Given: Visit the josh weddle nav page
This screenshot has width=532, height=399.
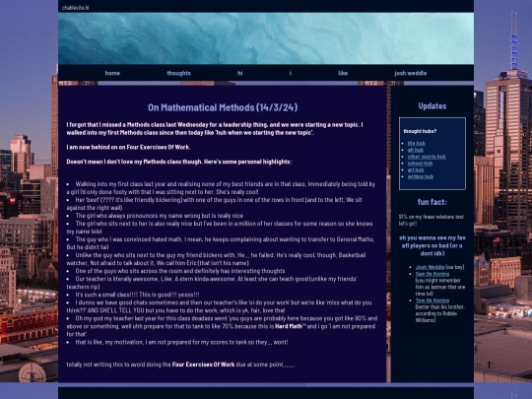Looking at the screenshot, I should [410, 73].
